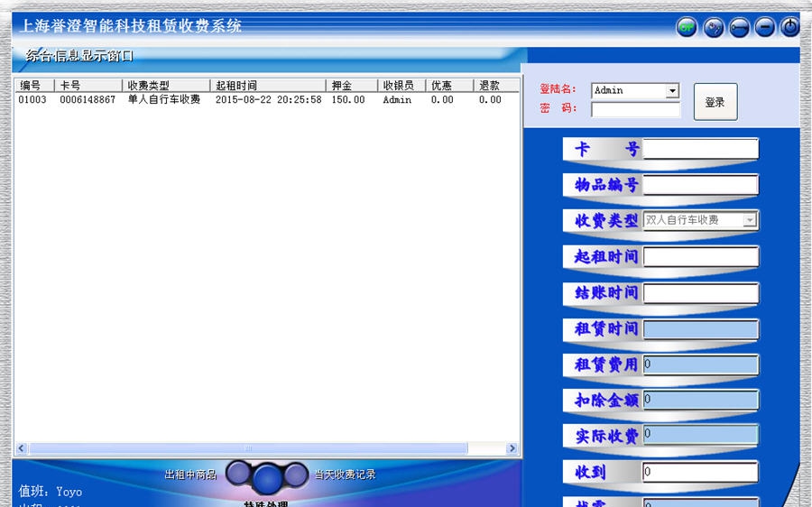The width and height of the screenshot is (812, 507).
Task: Click the 2015-08-22 20:25:58 time cell
Action: coord(268,99)
